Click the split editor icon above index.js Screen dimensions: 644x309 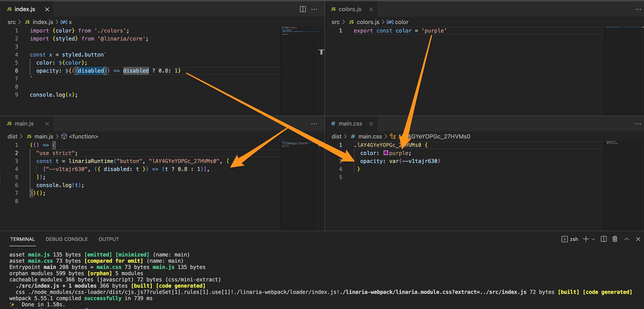(303, 9)
